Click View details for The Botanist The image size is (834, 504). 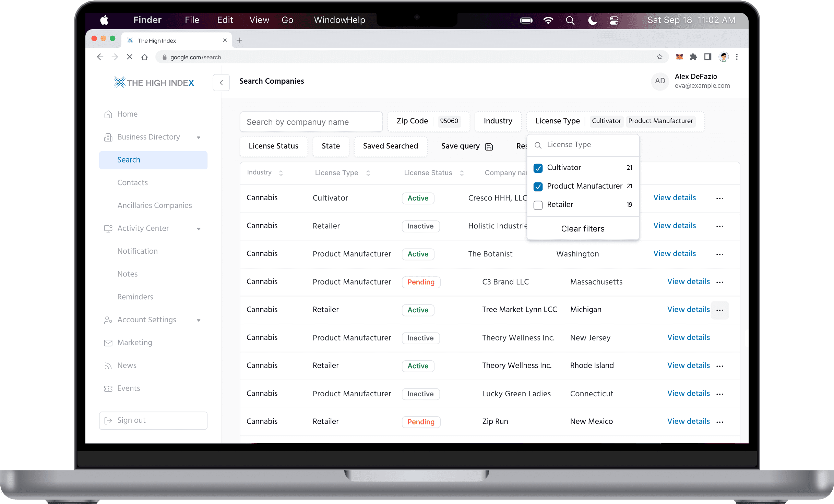click(x=674, y=254)
